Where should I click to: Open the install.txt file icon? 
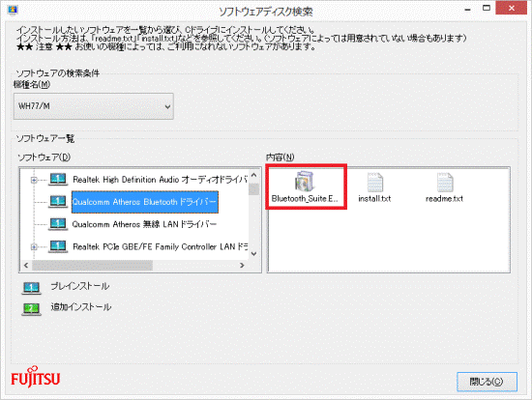pos(375,183)
